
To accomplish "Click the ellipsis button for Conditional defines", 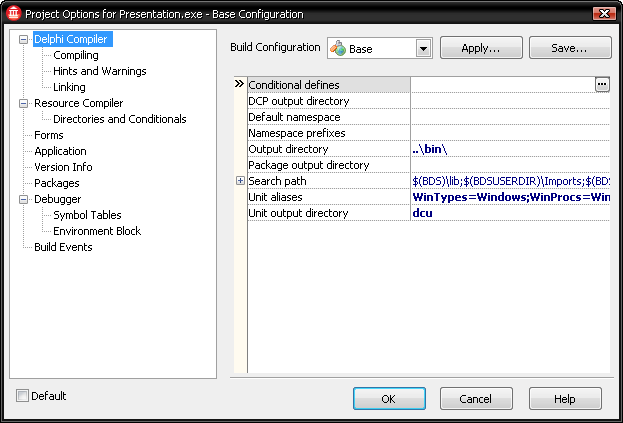I will tap(602, 85).
